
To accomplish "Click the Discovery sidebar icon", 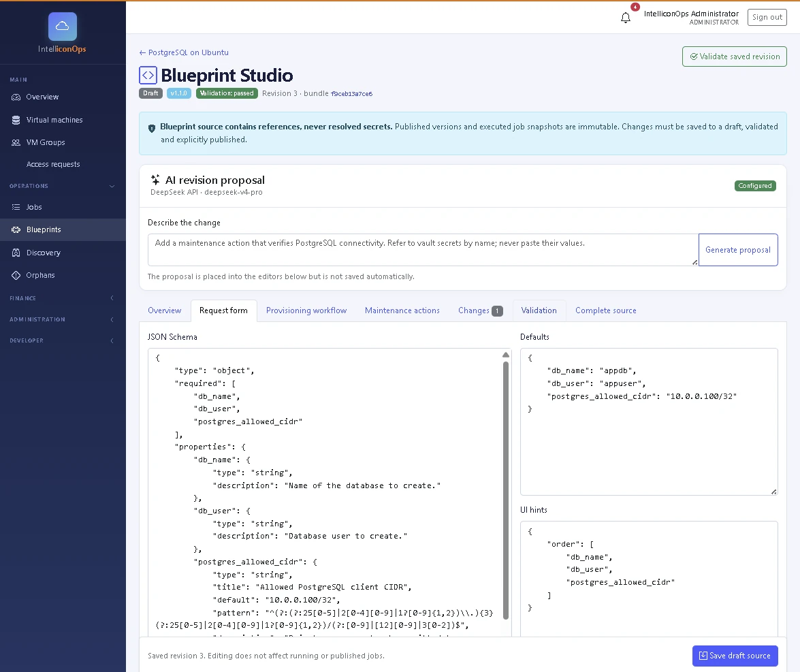I will point(16,253).
